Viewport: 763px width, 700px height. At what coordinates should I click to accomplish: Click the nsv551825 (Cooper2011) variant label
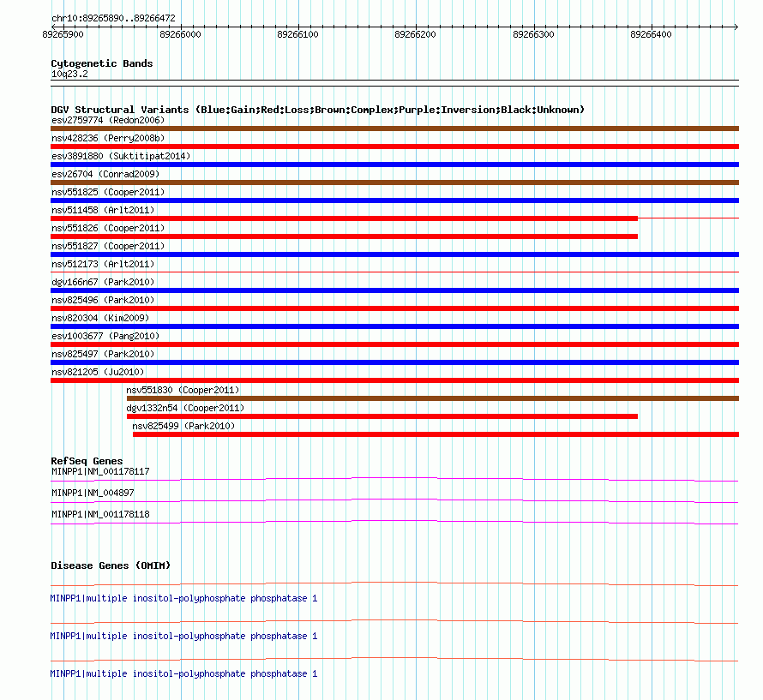click(x=108, y=192)
